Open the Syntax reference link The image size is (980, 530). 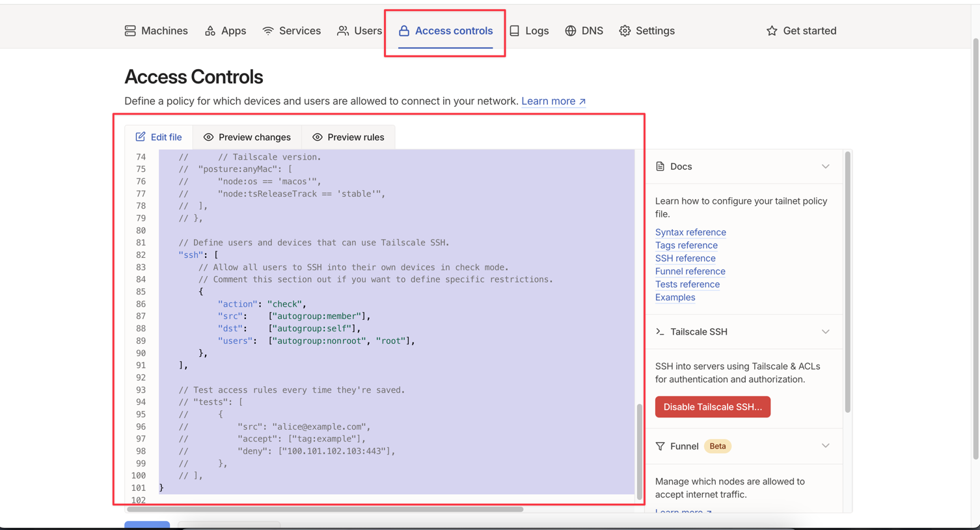pyautogui.click(x=690, y=232)
